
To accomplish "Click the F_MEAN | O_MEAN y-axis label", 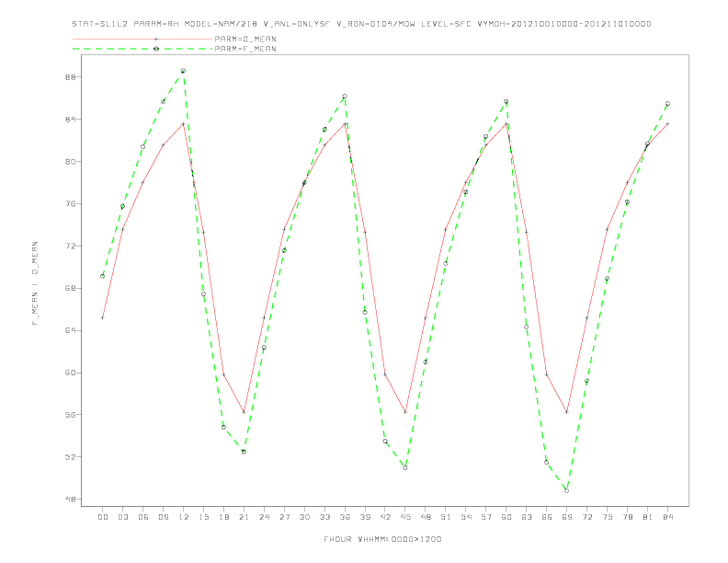I will coord(35,283).
